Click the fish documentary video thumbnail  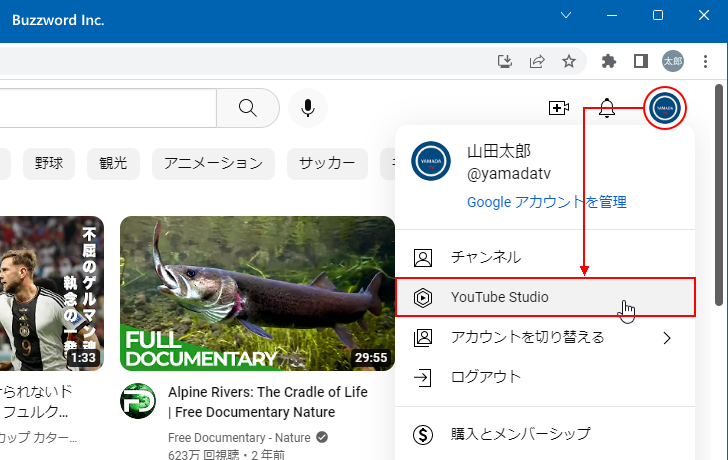pyautogui.click(x=257, y=293)
